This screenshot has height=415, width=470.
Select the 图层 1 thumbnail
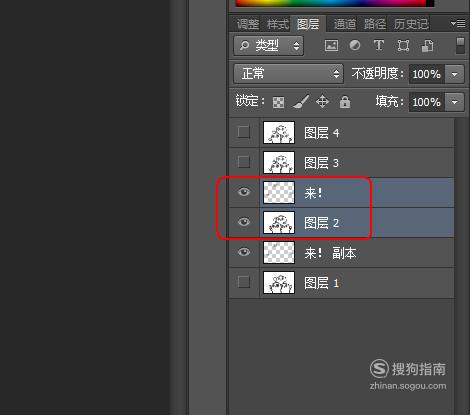(x=279, y=282)
